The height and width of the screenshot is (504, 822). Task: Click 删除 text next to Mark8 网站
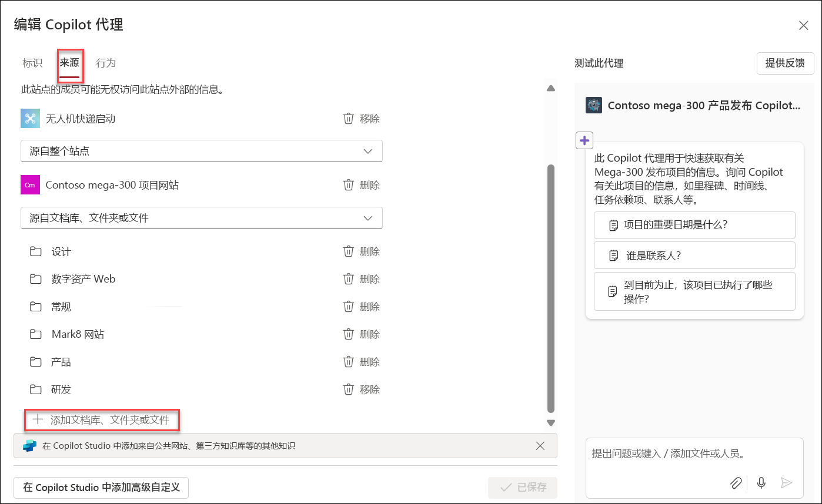370,334
